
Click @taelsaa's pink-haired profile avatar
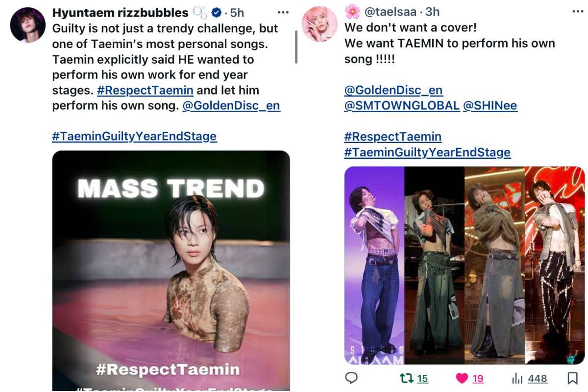pos(320,24)
